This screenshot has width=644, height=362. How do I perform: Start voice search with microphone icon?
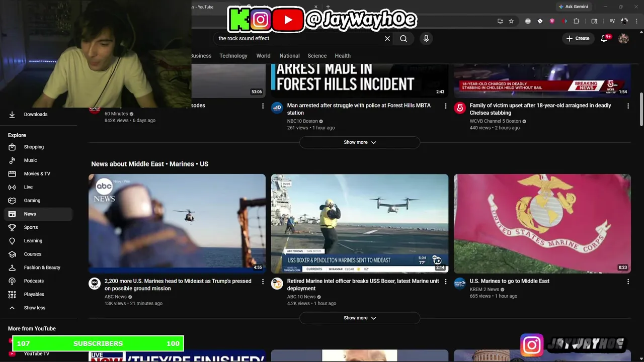[x=426, y=38]
